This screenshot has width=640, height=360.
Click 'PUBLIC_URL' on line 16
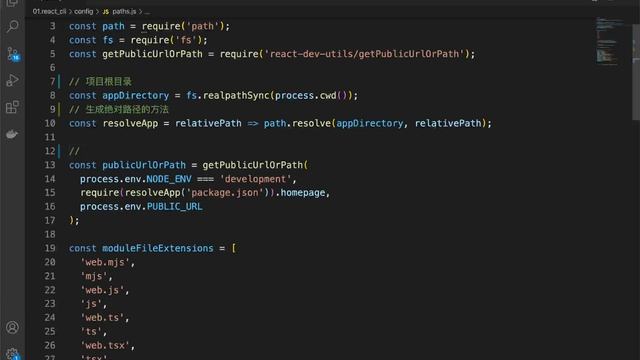[x=174, y=207]
